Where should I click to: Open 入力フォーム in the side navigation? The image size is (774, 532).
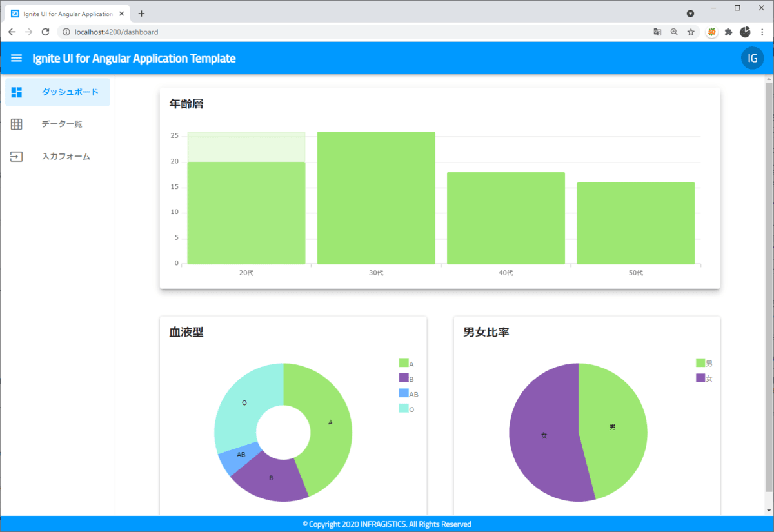coord(57,156)
